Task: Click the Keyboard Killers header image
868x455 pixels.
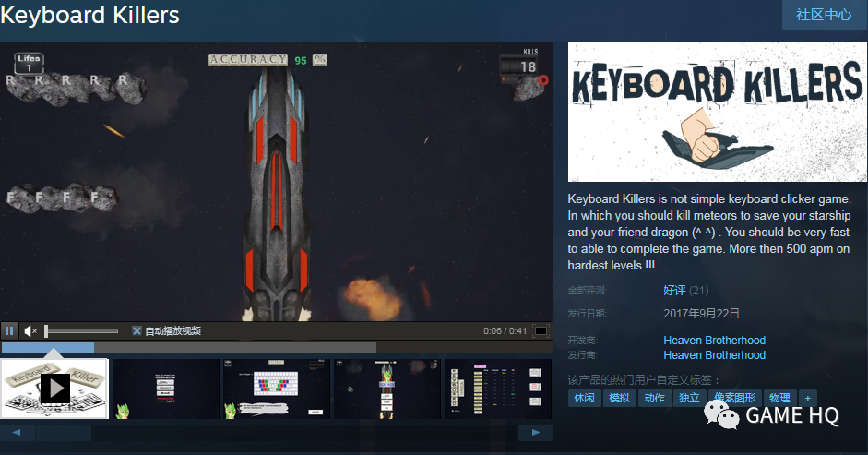Action: [x=718, y=113]
